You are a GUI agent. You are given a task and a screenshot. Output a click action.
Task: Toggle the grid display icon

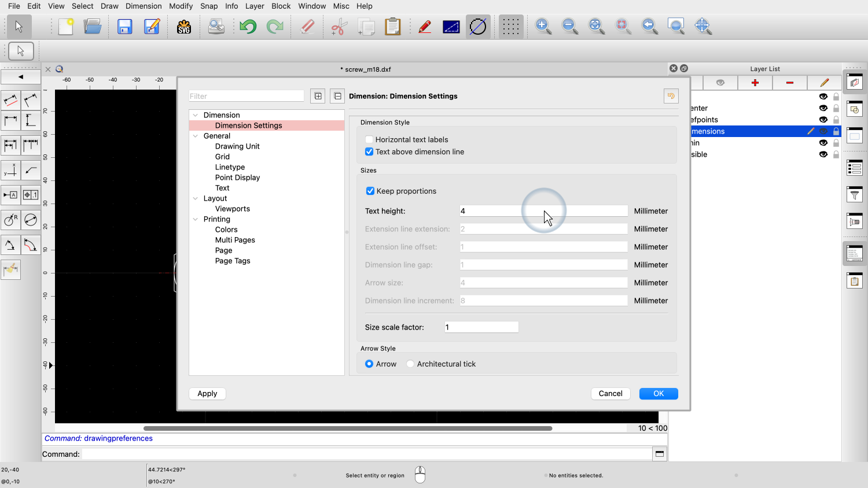pos(510,27)
